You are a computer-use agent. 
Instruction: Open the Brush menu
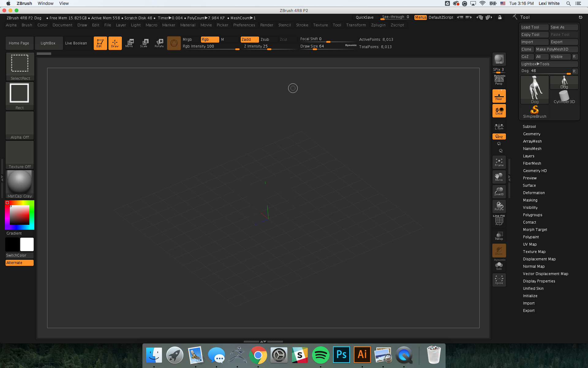27,25
